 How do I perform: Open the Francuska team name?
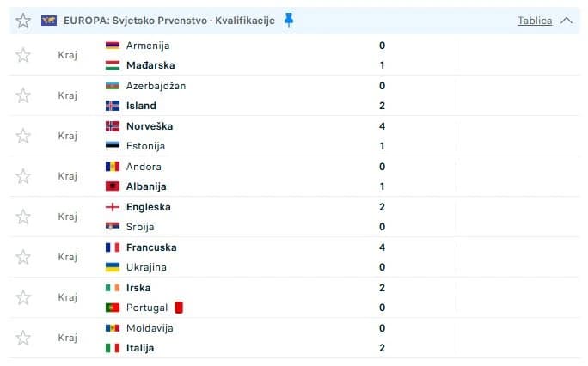pos(150,247)
